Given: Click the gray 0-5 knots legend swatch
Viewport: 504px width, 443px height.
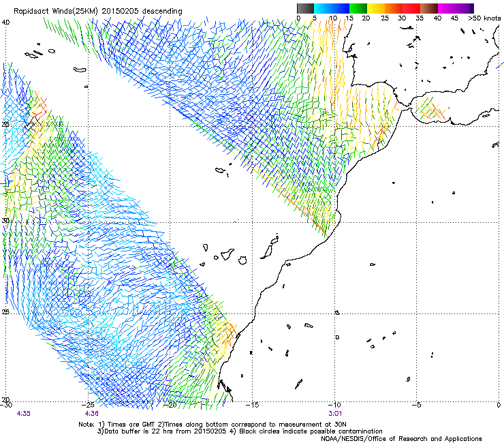Looking at the screenshot, I should point(305,8).
